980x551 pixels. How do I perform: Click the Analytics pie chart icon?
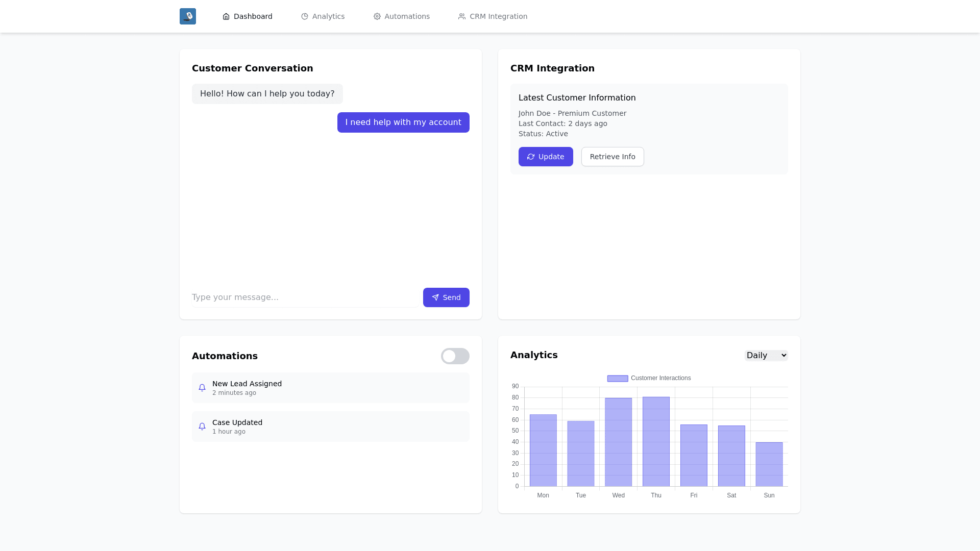[x=305, y=16]
